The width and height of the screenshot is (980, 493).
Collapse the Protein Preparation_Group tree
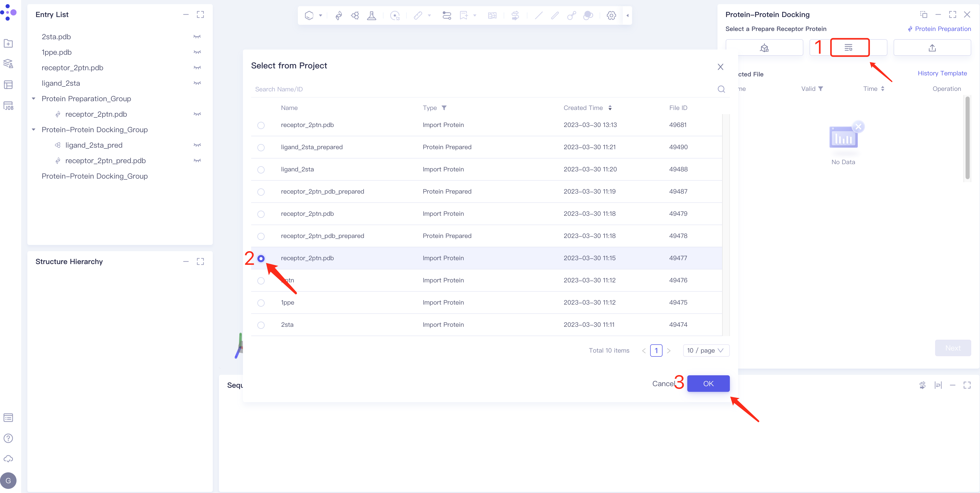(34, 99)
